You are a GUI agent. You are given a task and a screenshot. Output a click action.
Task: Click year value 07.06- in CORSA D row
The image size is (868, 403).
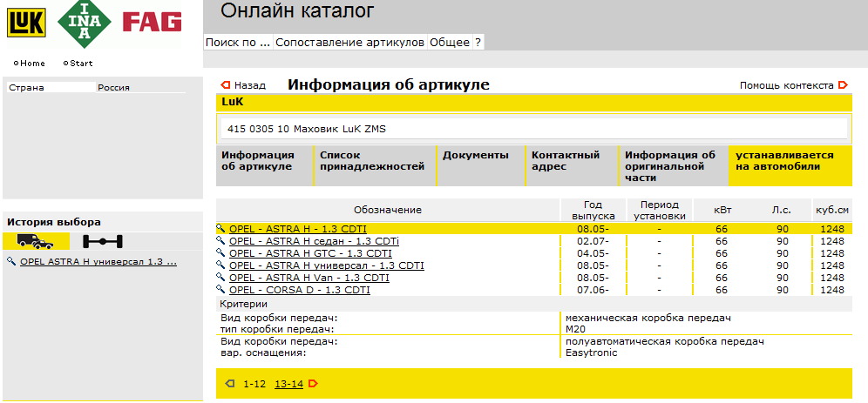[x=593, y=290]
